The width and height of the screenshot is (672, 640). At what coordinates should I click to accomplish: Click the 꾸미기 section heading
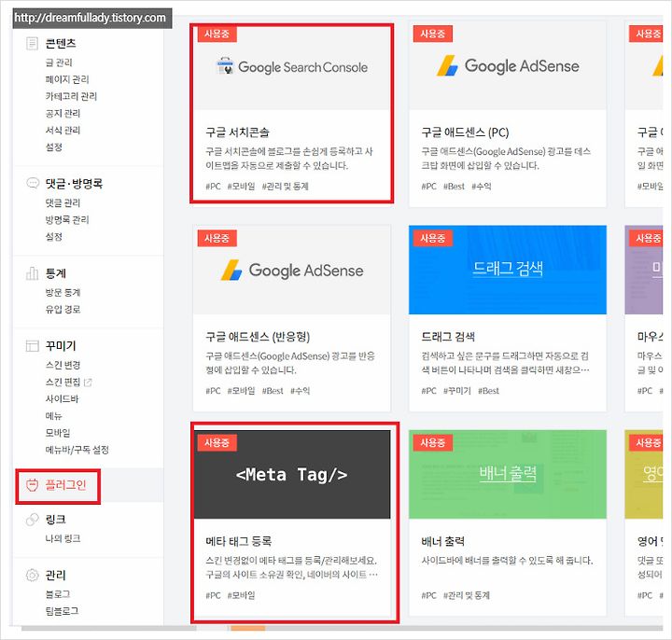[x=61, y=346]
